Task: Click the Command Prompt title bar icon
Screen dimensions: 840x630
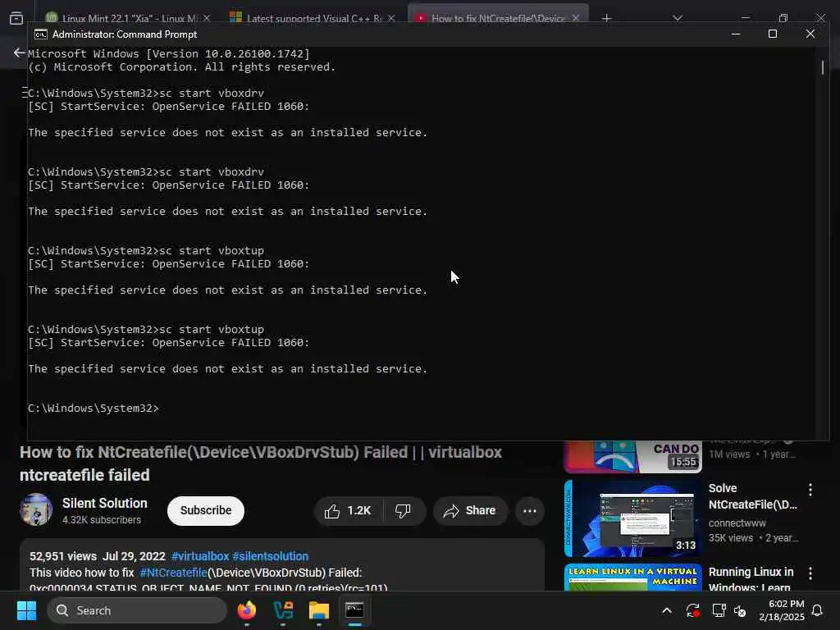Action: pyautogui.click(x=41, y=34)
